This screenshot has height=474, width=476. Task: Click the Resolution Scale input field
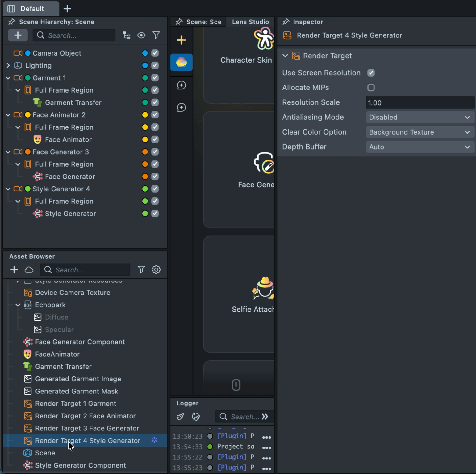(x=420, y=102)
